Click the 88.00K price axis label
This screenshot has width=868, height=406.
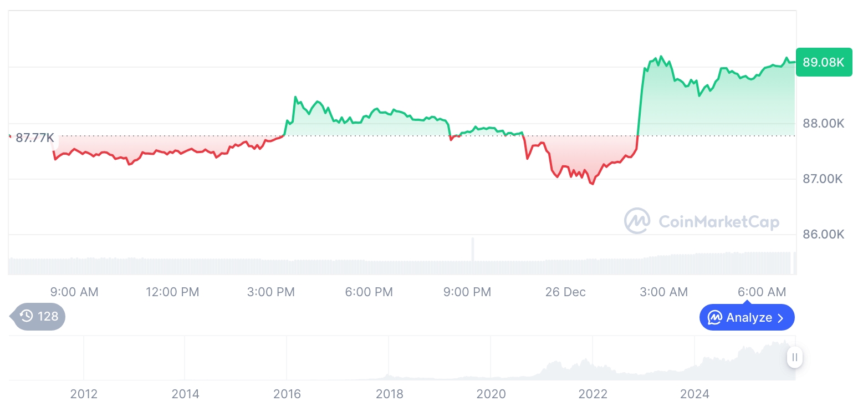(823, 124)
